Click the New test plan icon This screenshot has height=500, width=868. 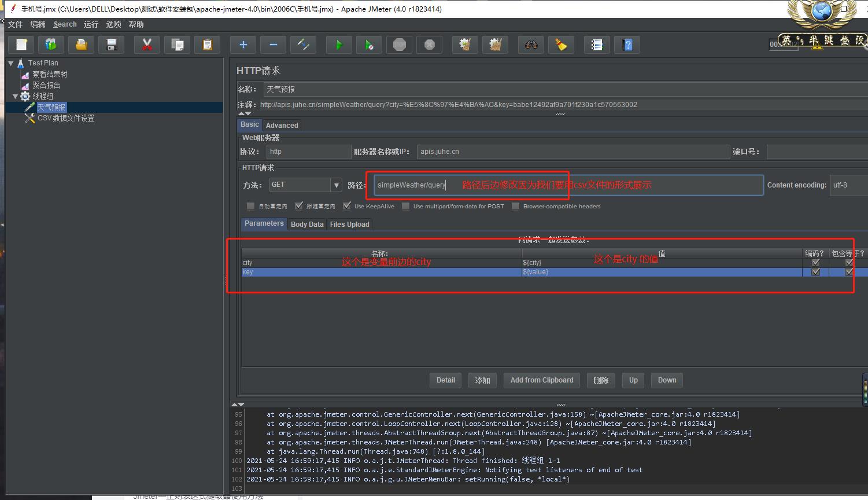21,45
